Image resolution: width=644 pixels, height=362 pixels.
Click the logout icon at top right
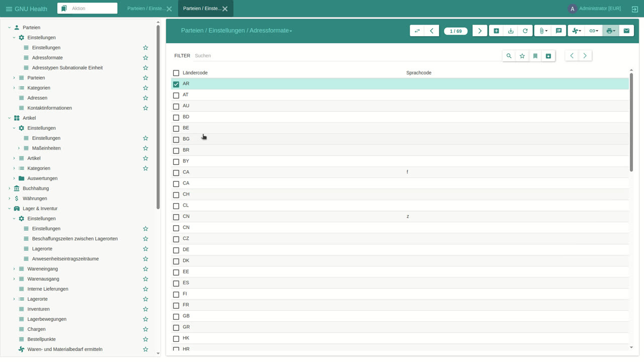click(635, 9)
